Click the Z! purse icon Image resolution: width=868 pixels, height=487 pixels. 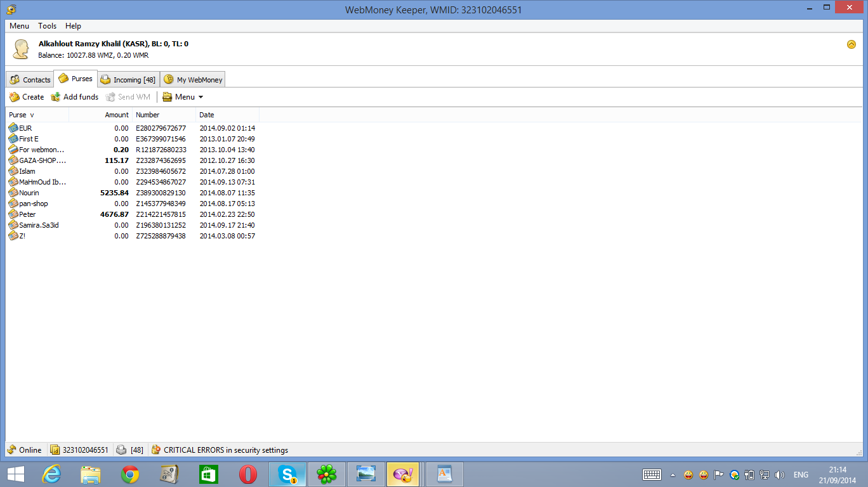[x=13, y=236]
